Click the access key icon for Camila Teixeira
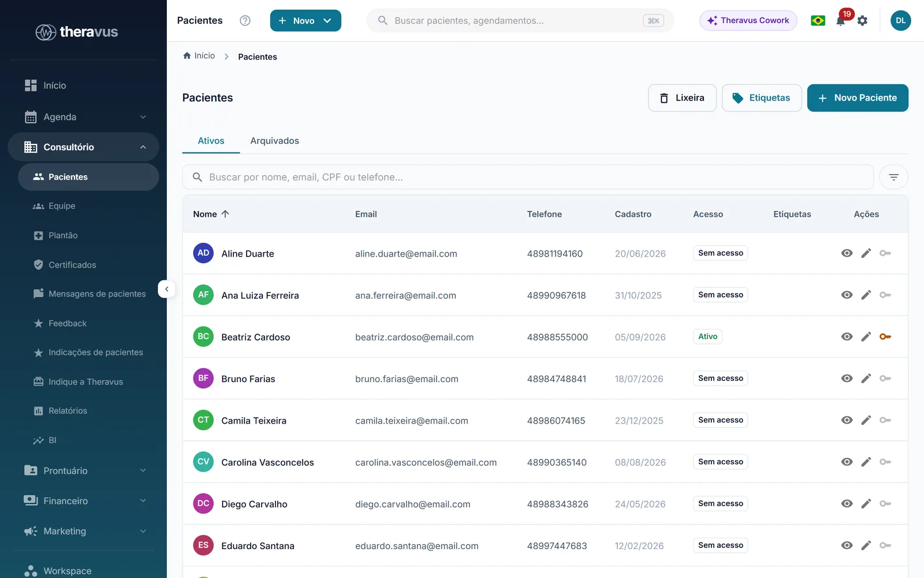Screen dimensions: 924x578 (x=885, y=420)
